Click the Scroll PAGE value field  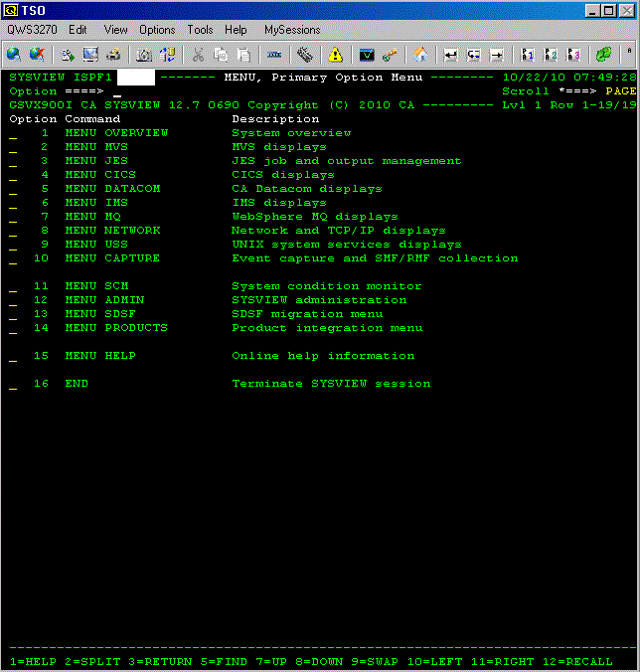point(620,91)
